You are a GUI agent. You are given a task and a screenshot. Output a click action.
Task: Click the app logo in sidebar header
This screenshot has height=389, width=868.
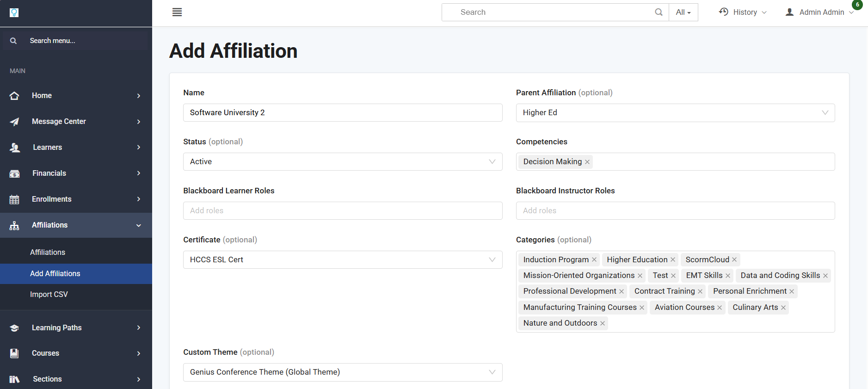click(14, 12)
